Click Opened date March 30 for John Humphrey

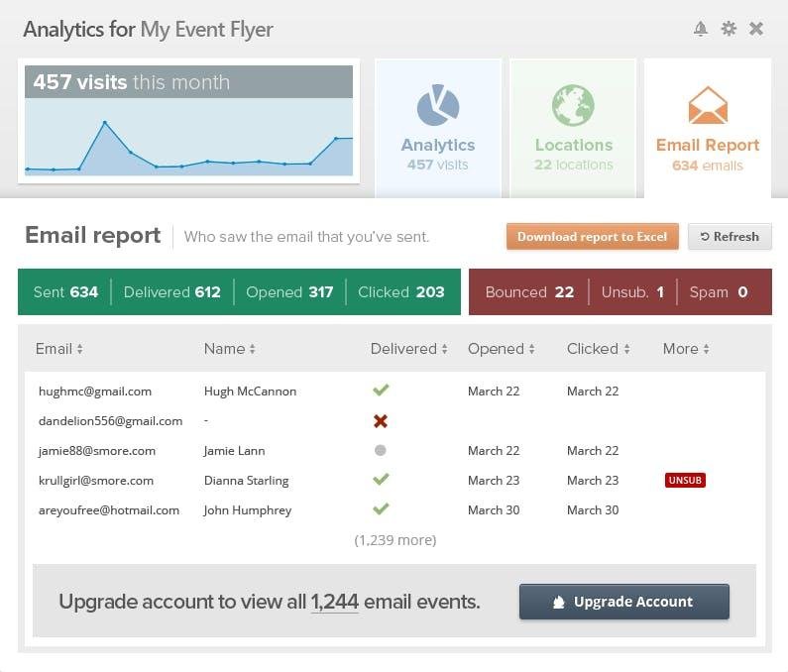tap(494, 510)
